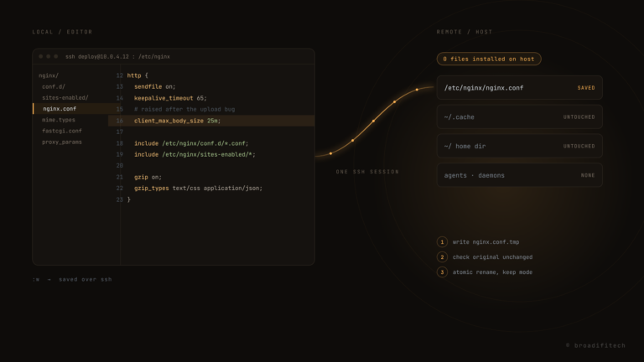Click comment 'raised after the upload bug'
Viewport: 644px width, 362px height.
184,109
